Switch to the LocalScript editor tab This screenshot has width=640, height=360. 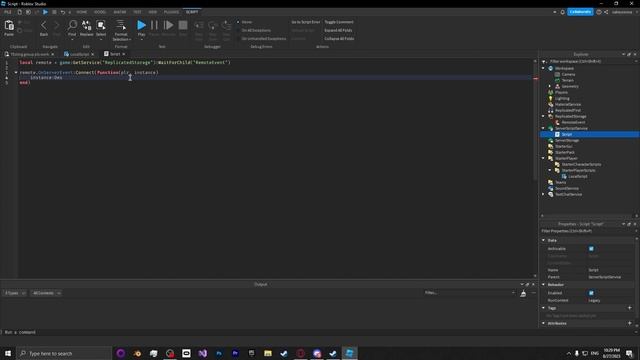(x=79, y=54)
